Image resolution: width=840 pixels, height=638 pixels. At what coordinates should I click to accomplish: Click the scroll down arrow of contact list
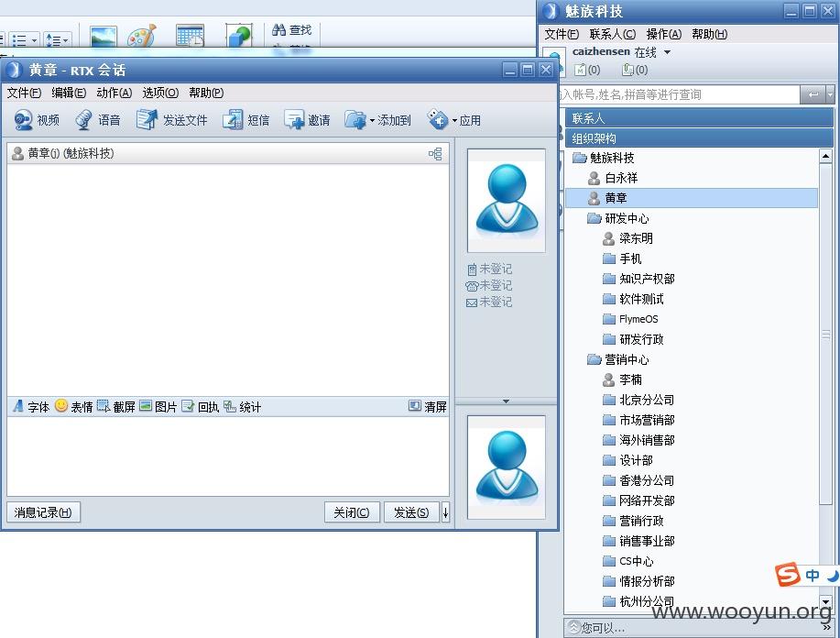[825, 601]
